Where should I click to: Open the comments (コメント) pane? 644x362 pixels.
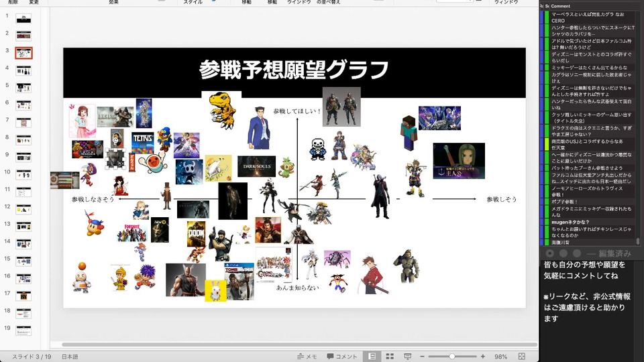(342, 357)
